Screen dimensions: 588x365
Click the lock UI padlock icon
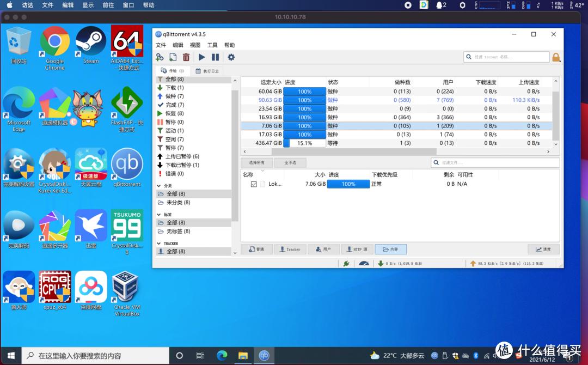(x=556, y=57)
